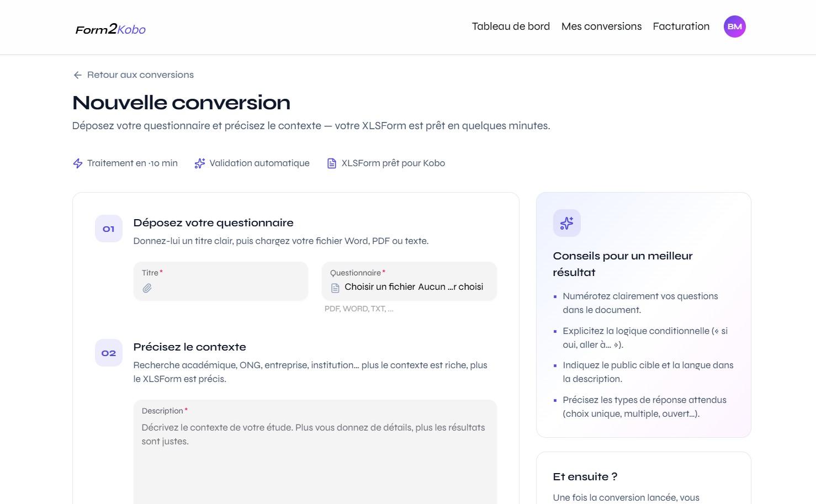816x504 pixels.
Task: Click the back arrow icon
Action: 77,75
